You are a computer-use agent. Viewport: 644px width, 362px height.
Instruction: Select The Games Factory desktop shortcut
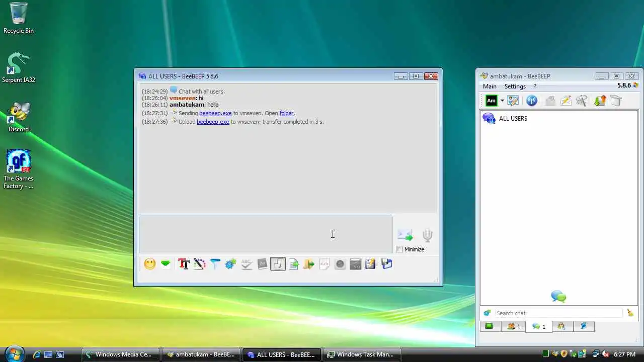(19, 169)
